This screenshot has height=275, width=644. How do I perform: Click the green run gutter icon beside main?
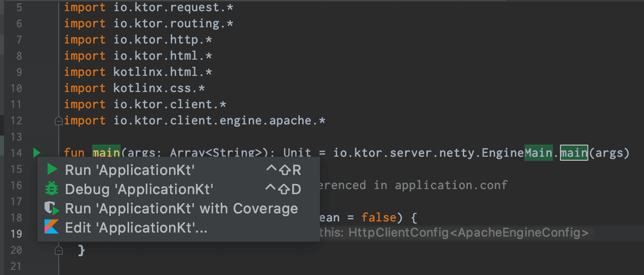(x=36, y=152)
